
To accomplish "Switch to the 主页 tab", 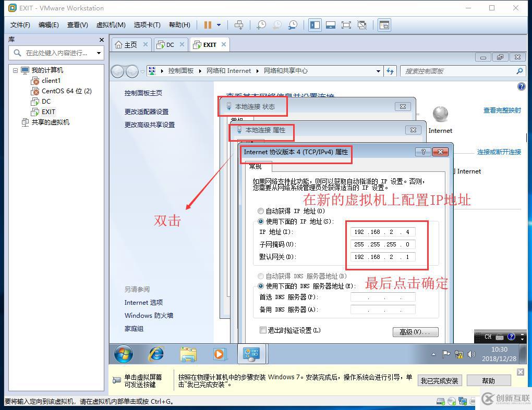I will [x=130, y=45].
